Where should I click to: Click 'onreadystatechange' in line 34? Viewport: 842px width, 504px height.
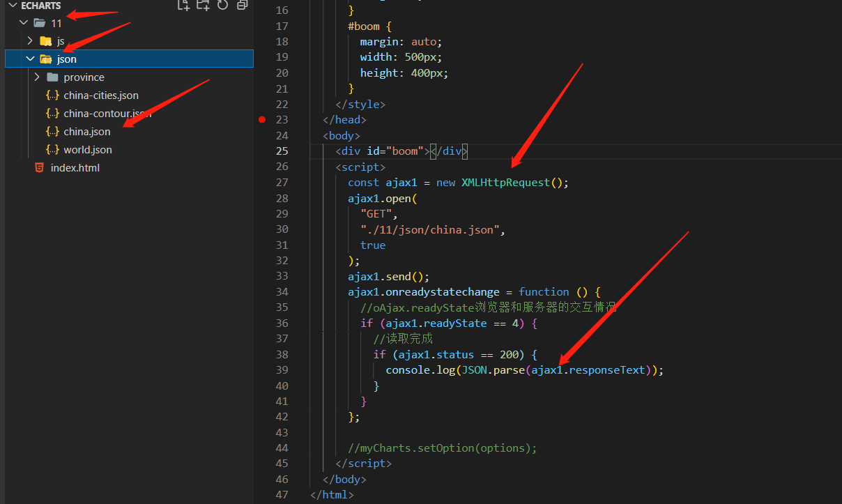(443, 292)
